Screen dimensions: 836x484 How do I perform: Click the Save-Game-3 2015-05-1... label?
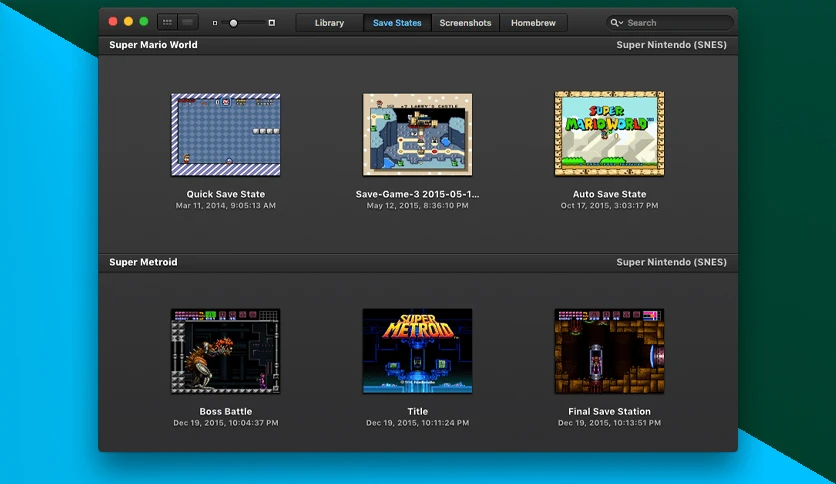click(417, 194)
